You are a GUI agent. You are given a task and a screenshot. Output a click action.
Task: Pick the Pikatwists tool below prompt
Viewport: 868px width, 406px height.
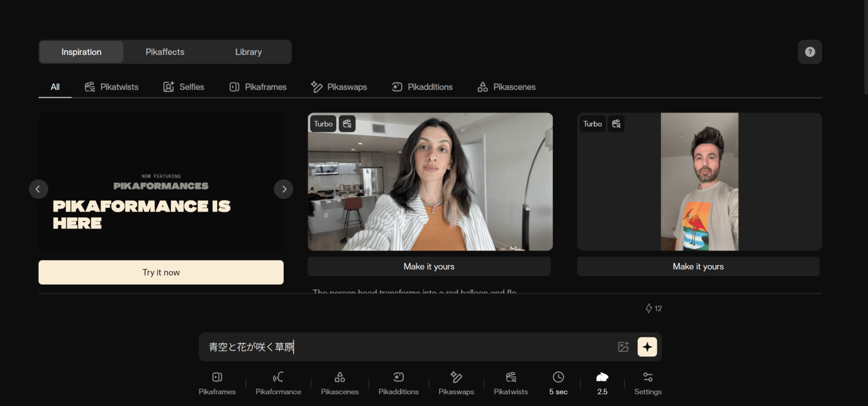511,383
